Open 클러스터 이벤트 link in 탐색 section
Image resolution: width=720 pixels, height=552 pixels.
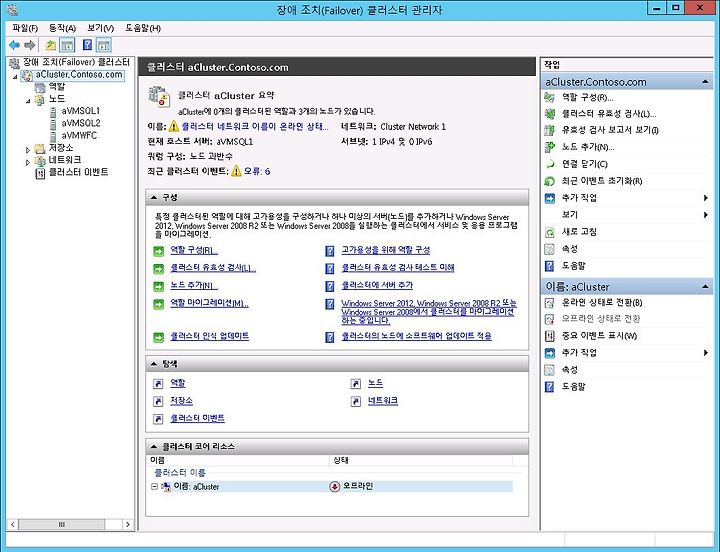(197, 418)
